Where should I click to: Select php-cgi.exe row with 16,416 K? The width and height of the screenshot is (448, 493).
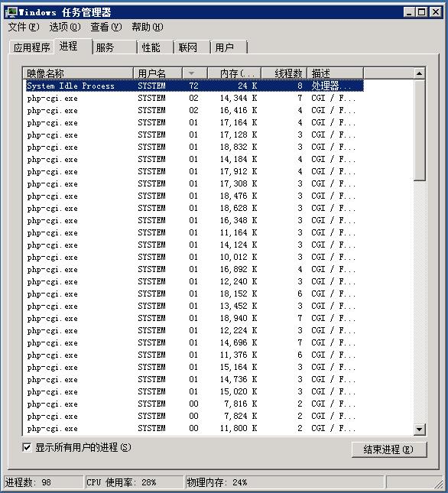195,110
